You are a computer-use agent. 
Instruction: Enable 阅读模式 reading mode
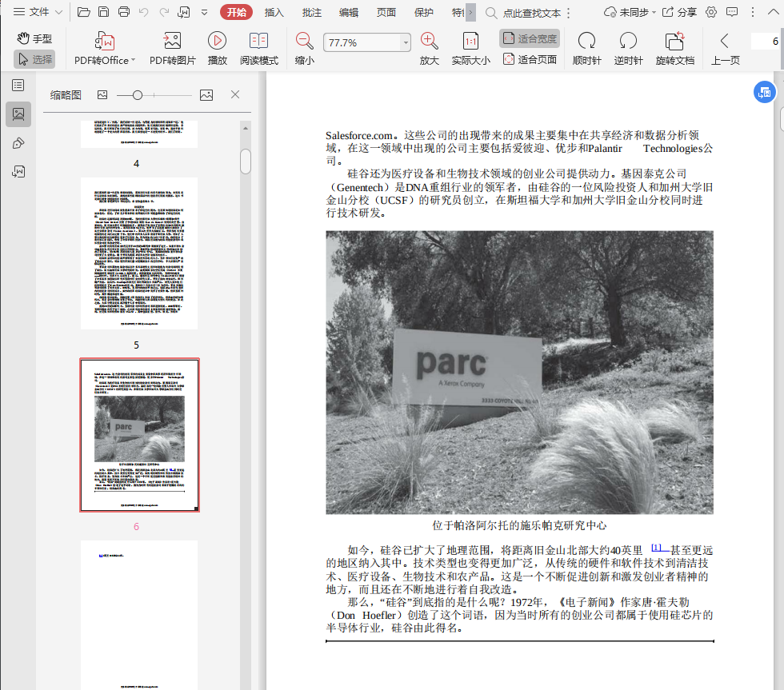pyautogui.click(x=258, y=41)
